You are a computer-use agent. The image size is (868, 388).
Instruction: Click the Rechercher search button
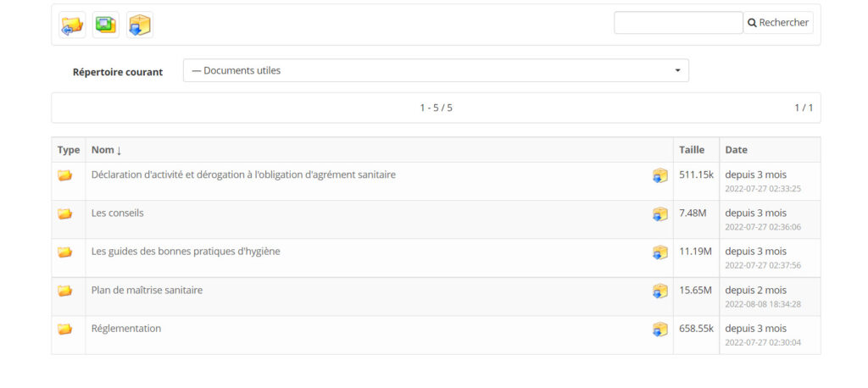click(778, 23)
